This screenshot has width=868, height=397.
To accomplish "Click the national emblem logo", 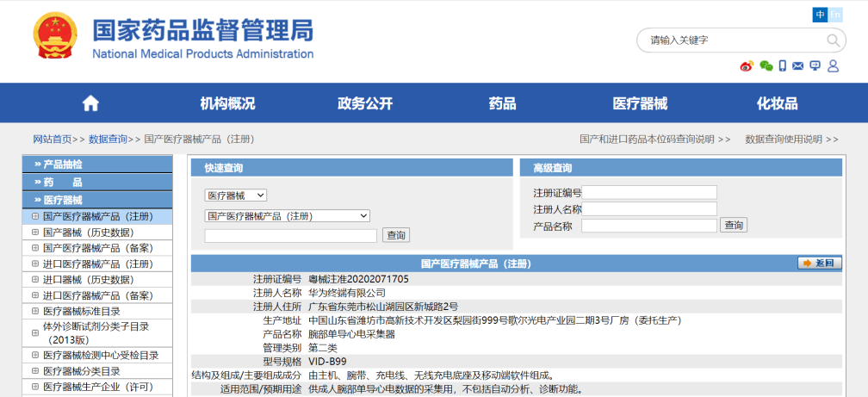I will click(55, 35).
